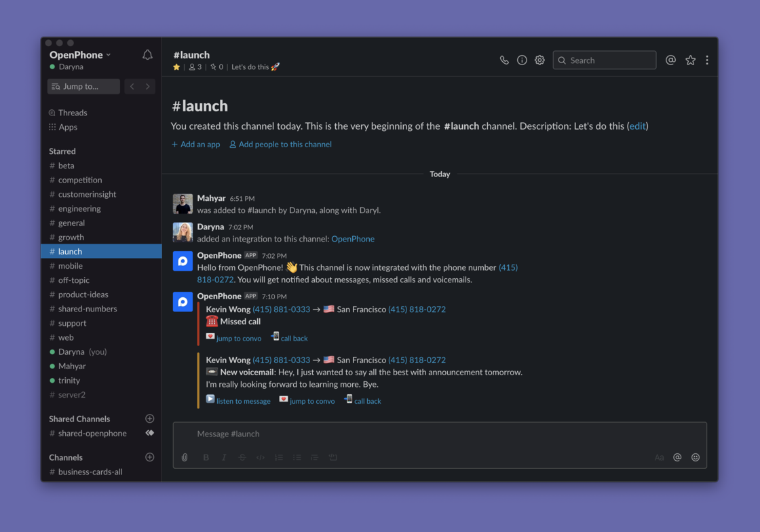
Task: Toggle italic formatting in composer
Action: tap(224, 457)
